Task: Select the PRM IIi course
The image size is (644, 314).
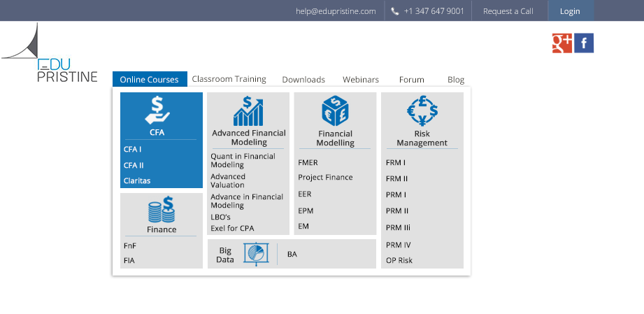Action: [398, 228]
